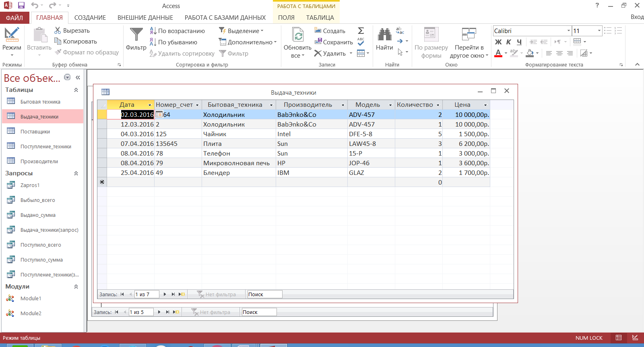
Task: Click the Фильтр funnel icon
Action: point(136,35)
